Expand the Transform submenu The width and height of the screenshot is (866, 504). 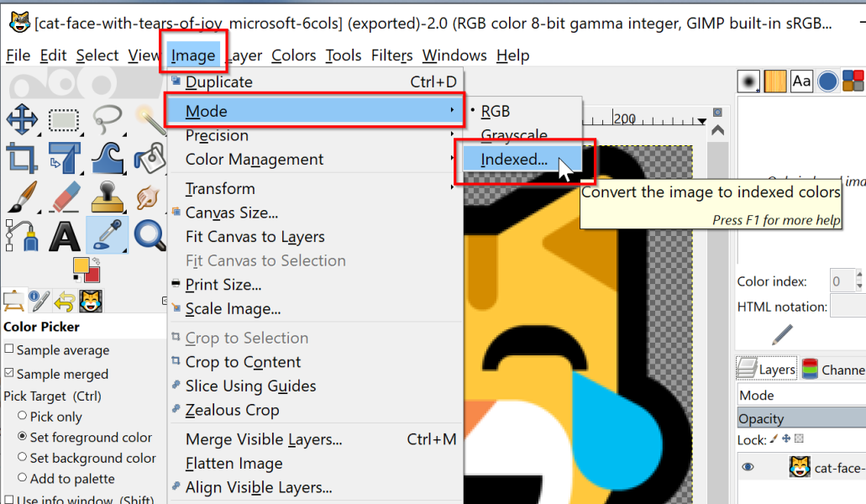coord(315,189)
